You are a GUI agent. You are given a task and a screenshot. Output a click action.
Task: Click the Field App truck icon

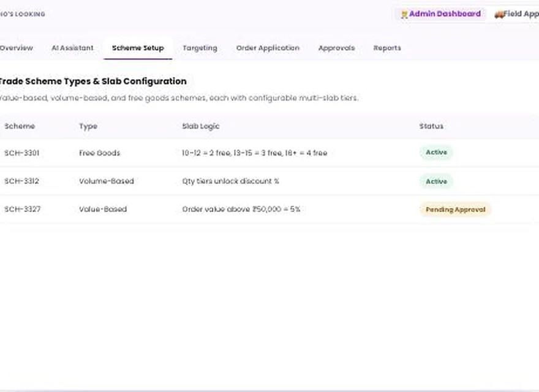coord(499,15)
